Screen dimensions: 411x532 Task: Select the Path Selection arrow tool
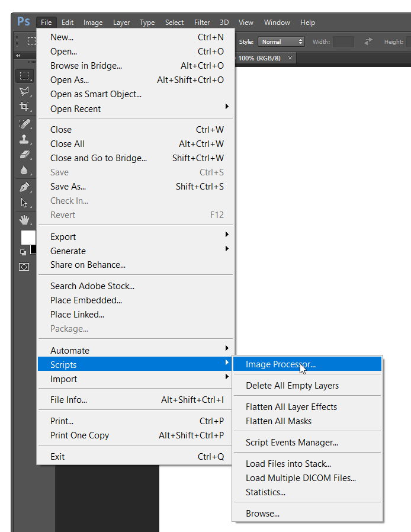[24, 203]
